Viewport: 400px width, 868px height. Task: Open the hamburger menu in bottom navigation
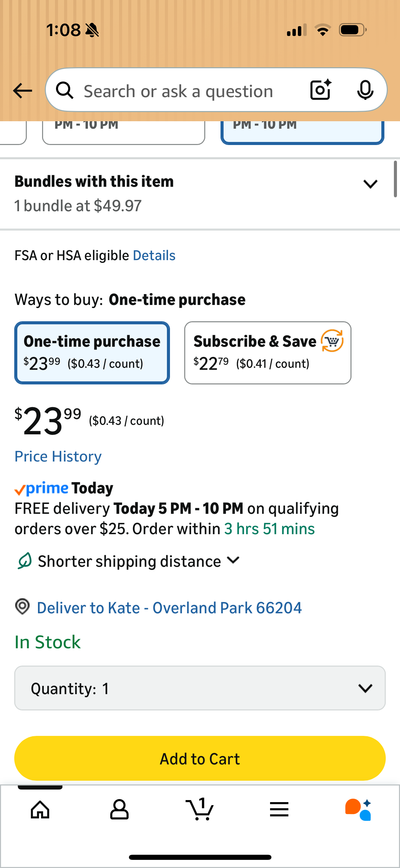point(279,809)
